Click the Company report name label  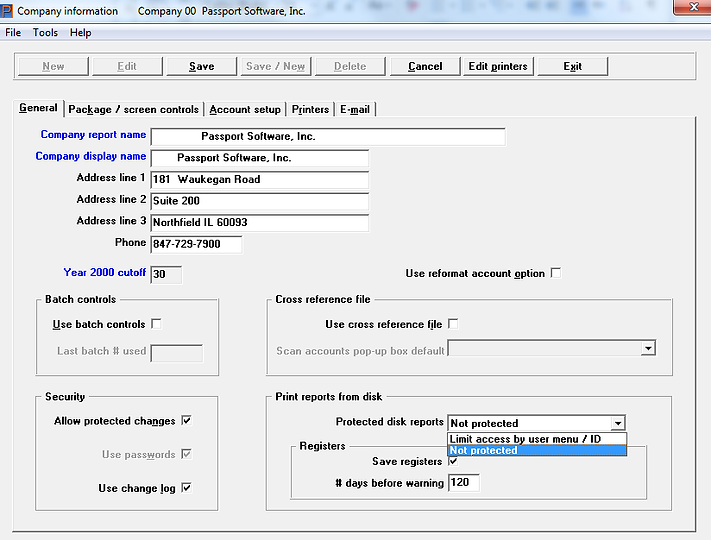pos(93,135)
